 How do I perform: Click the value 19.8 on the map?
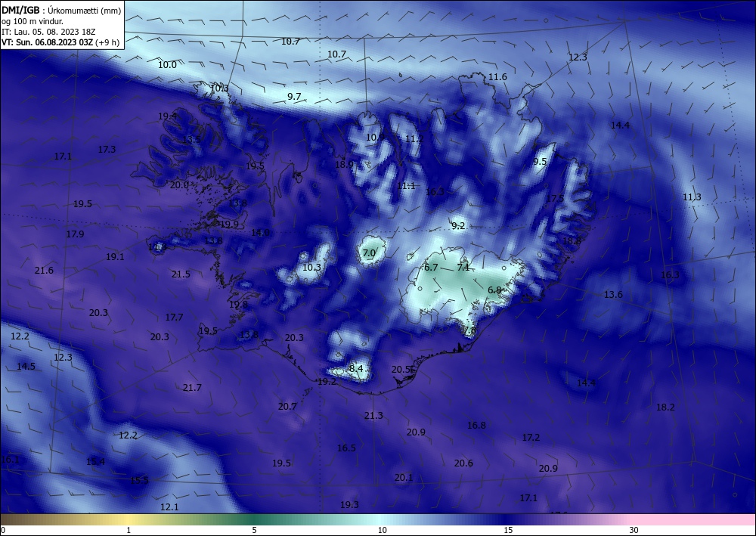click(238, 305)
